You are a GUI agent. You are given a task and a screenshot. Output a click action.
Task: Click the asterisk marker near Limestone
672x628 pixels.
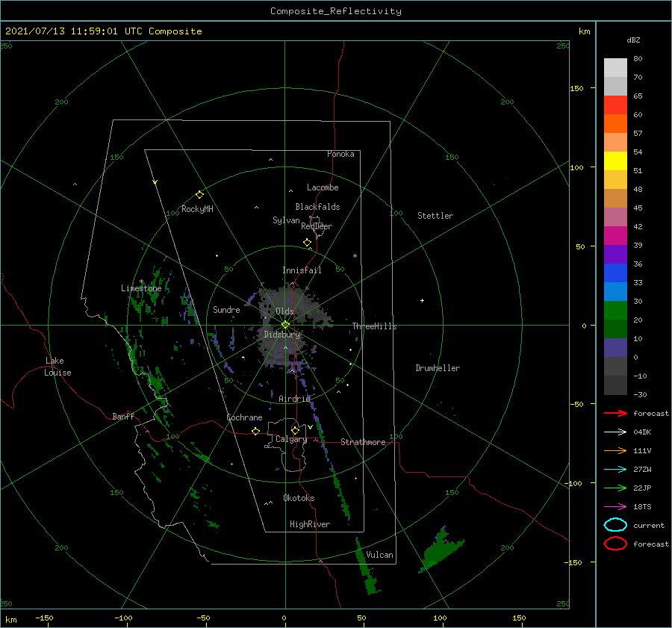141,282
